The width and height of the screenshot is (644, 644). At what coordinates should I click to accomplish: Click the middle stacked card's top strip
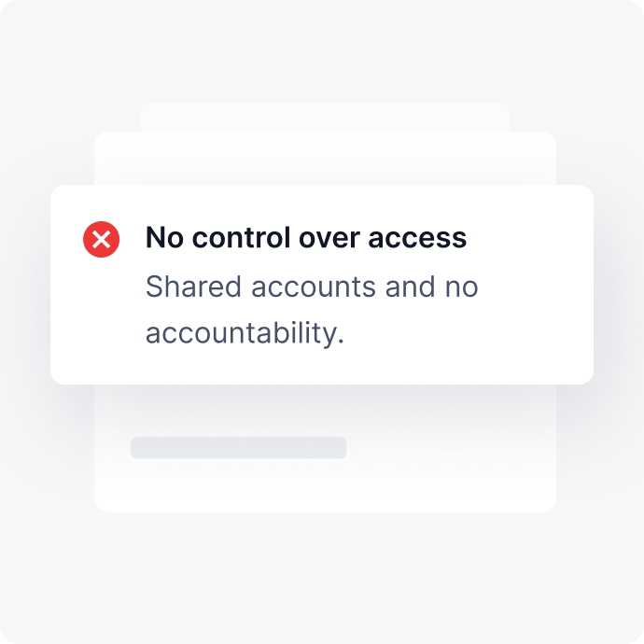[x=325, y=158]
